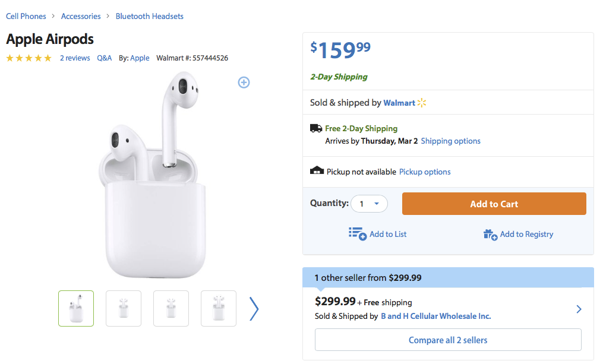Open the Cell Phones breadcrumb
Image resolution: width=603 pixels, height=364 pixels.
coord(26,16)
